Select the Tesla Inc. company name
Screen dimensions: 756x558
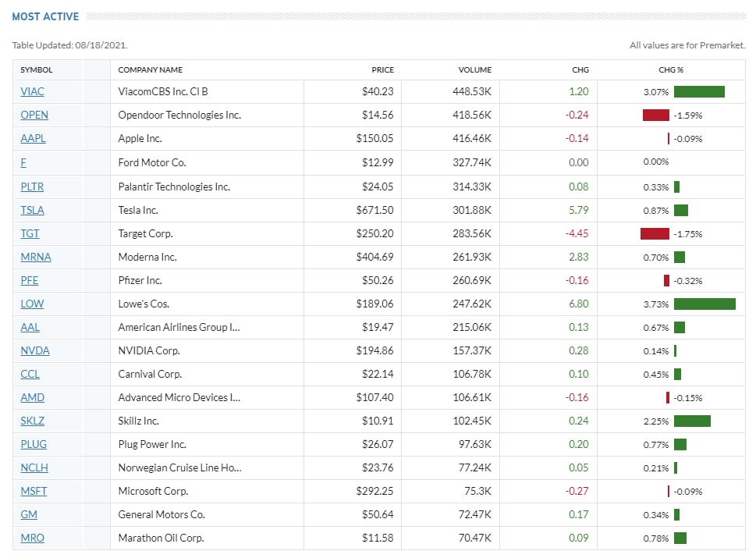[x=138, y=210]
